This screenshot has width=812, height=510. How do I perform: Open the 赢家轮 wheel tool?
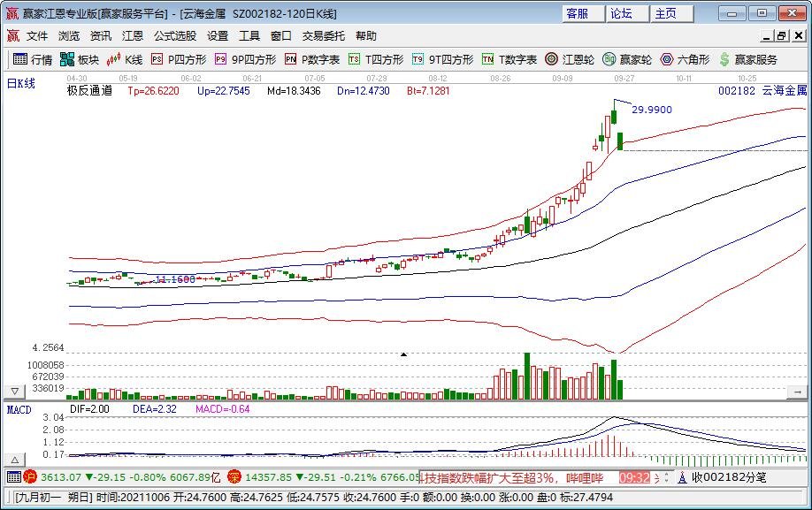627,59
